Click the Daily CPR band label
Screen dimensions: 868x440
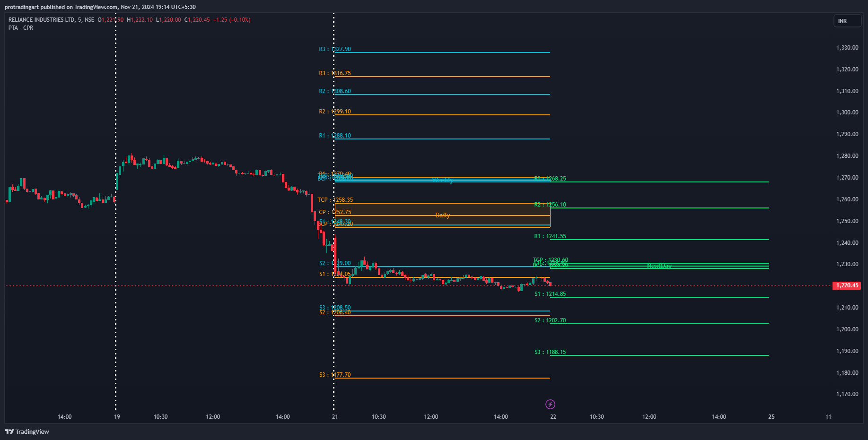(443, 215)
